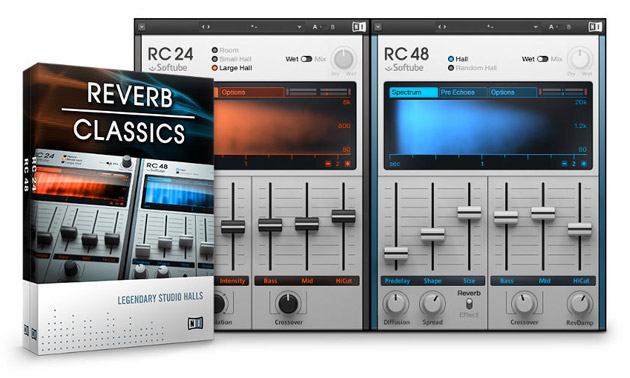630x378 pixels.
Task: Select A compare slot in RC 24
Action: coord(315,27)
